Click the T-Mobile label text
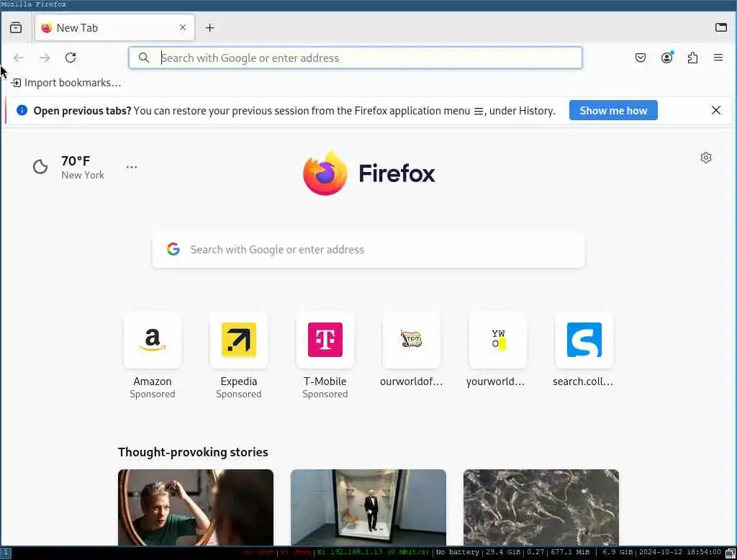The width and height of the screenshot is (737, 560). click(325, 381)
